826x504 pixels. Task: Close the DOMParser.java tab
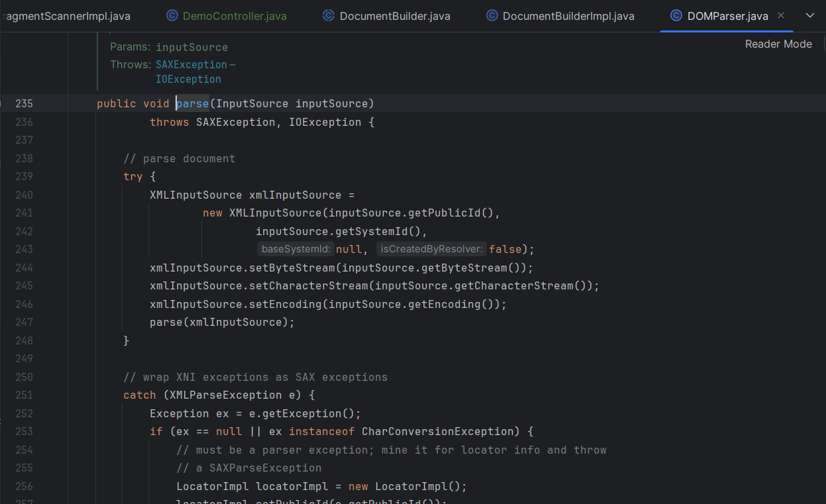[x=781, y=16]
